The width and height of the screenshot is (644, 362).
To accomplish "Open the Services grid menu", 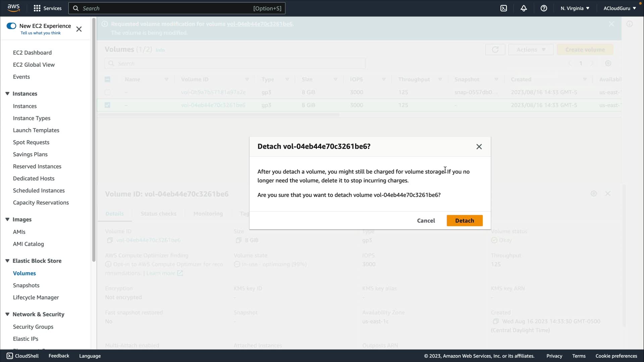I will click(x=47, y=8).
